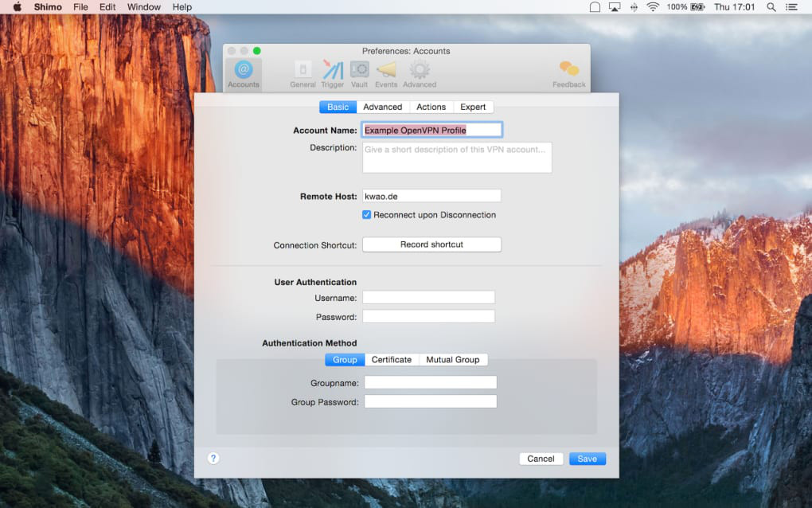Open the Apple menu
The height and width of the screenshot is (508, 812).
(x=17, y=6)
